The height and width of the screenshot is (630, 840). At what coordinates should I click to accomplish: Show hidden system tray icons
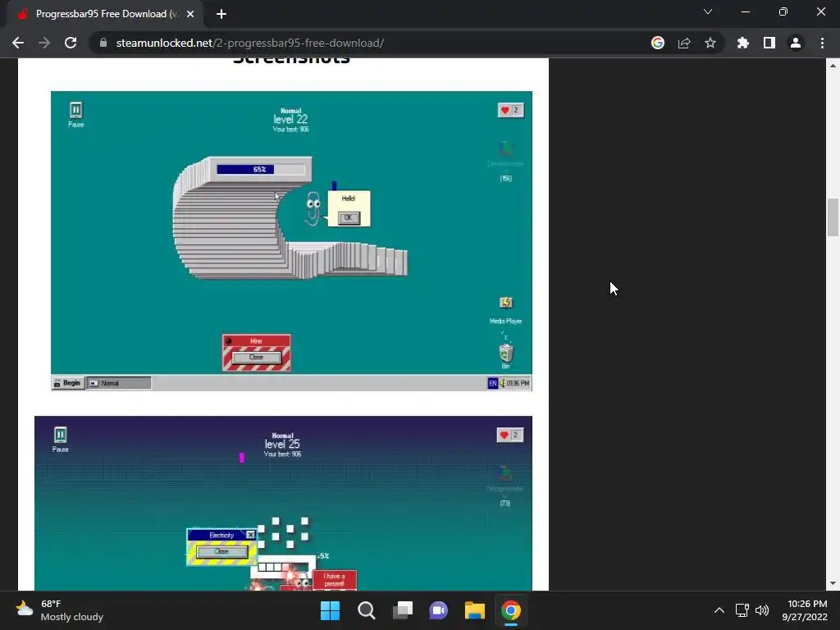(x=719, y=610)
